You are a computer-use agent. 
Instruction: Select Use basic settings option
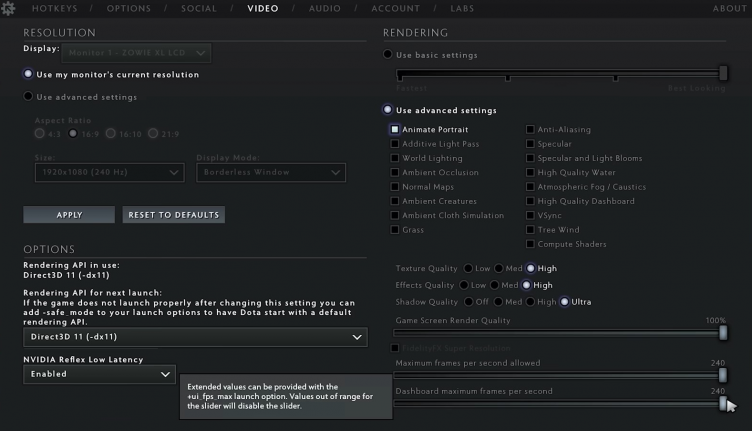388,55
